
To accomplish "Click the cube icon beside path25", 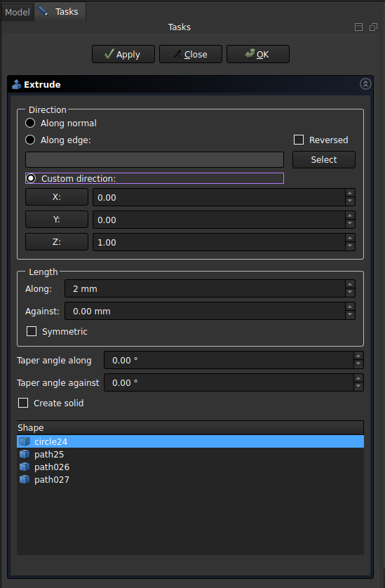I will pos(25,454).
